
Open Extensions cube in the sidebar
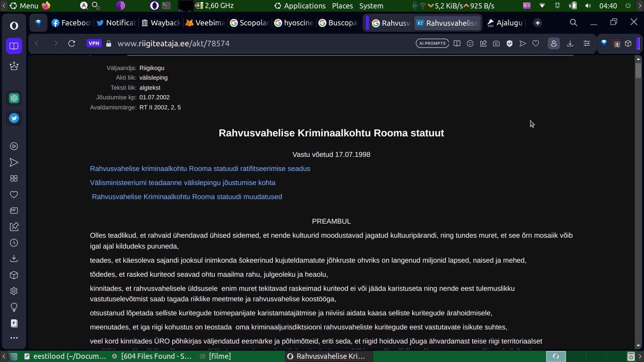click(x=14, y=275)
